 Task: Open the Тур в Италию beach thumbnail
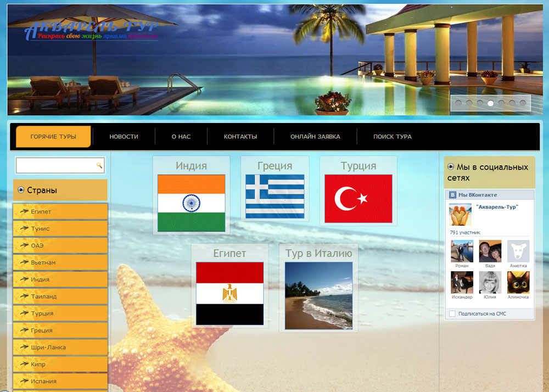(x=318, y=296)
